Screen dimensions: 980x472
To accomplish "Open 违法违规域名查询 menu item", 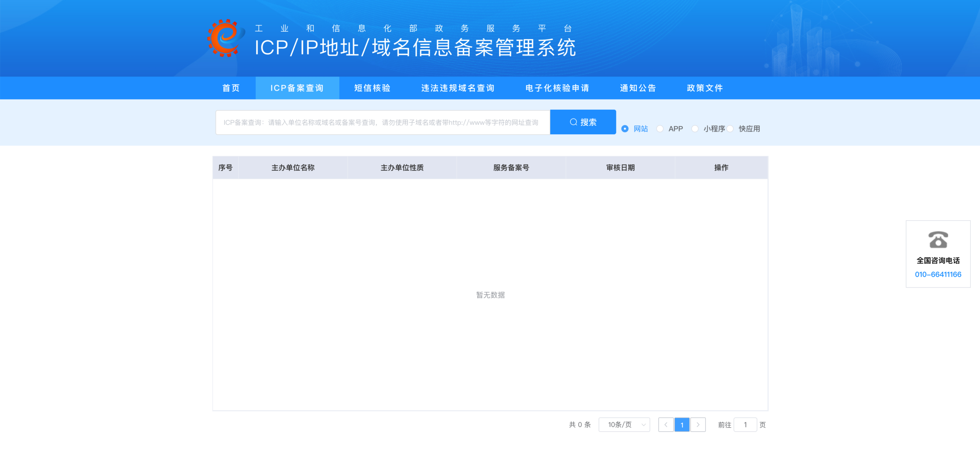I will [x=458, y=88].
